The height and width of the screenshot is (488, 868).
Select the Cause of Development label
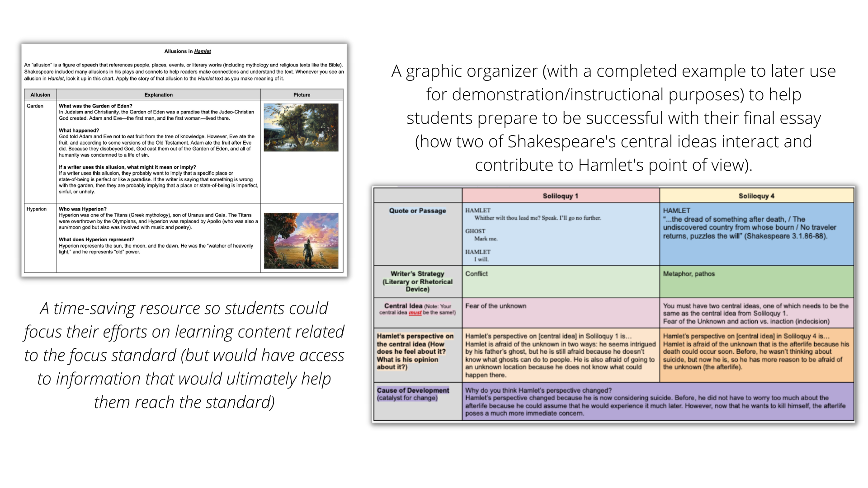pos(413,390)
